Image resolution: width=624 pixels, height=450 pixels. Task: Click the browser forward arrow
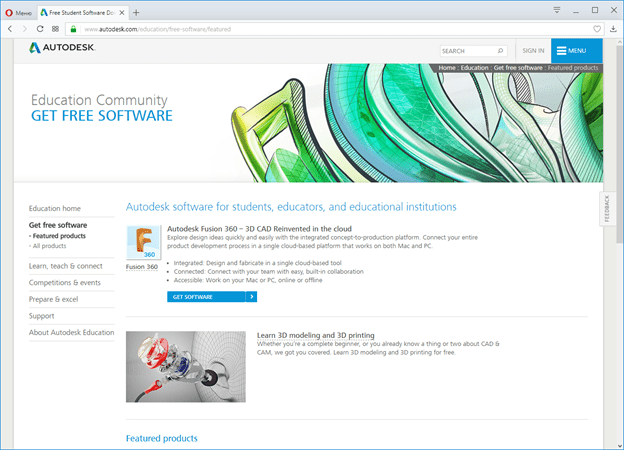click(25, 29)
